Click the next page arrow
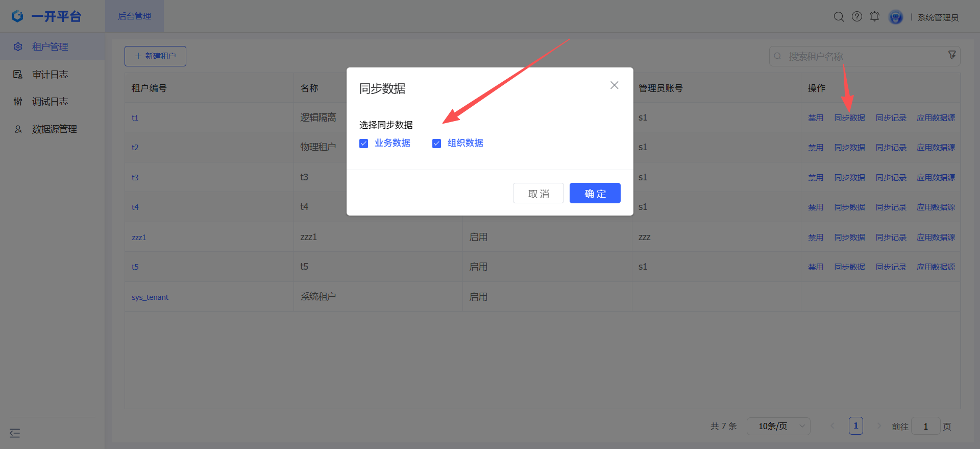980x449 pixels. [879, 426]
